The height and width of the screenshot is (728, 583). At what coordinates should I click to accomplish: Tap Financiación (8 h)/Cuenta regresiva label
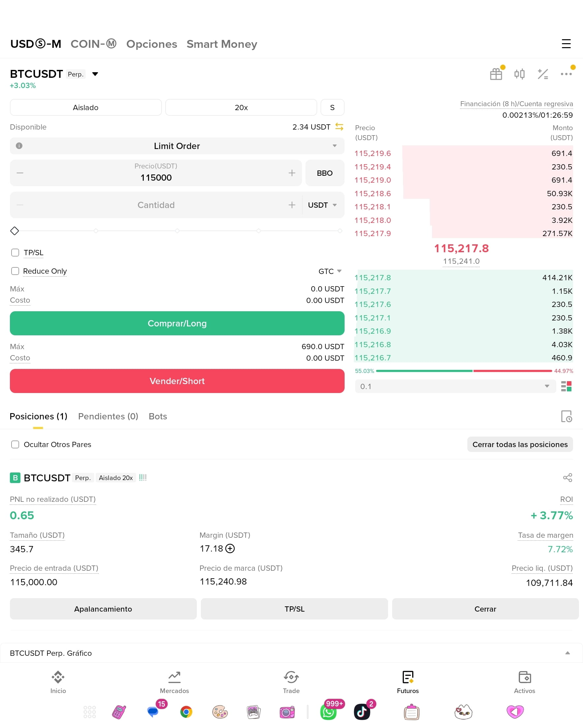516,104
